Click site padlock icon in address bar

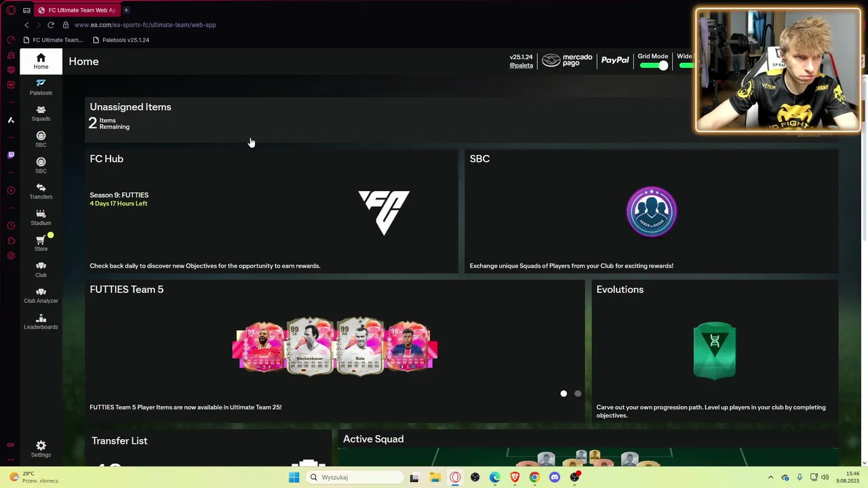click(x=66, y=25)
